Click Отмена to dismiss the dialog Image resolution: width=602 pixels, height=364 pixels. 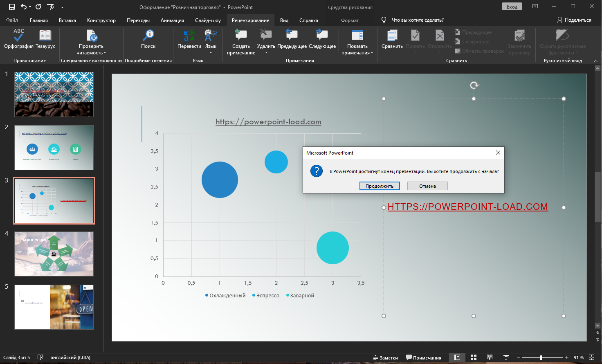427,186
